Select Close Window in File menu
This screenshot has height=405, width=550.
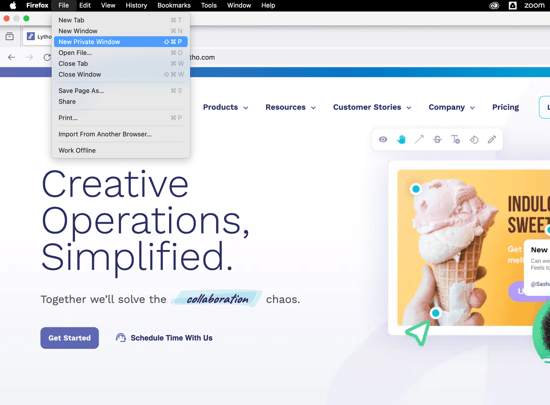pyautogui.click(x=121, y=74)
